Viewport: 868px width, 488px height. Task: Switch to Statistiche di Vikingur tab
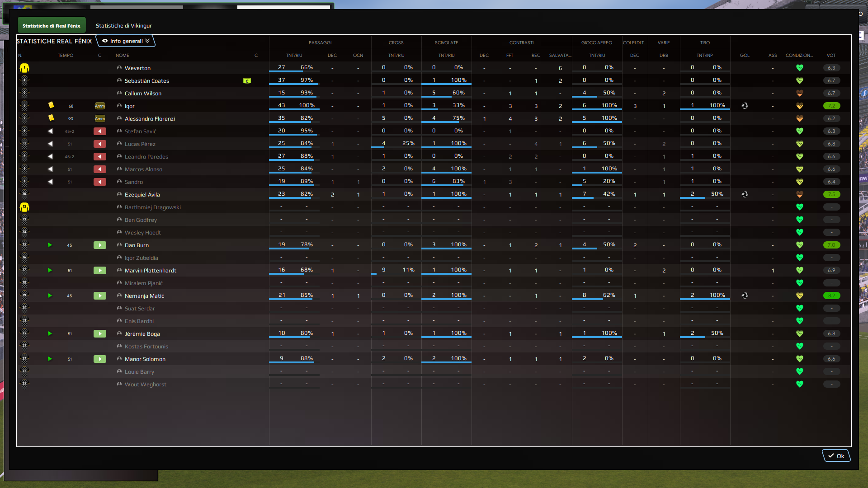pyautogui.click(x=123, y=26)
